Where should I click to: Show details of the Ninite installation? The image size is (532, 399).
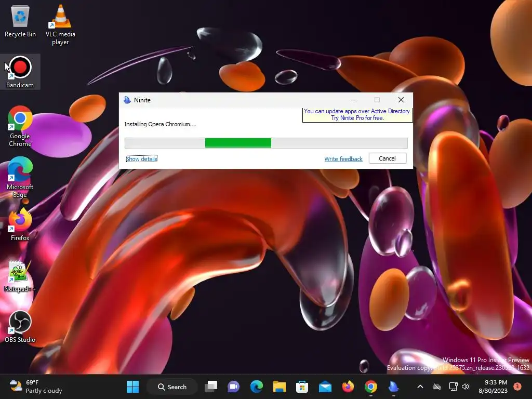(141, 159)
